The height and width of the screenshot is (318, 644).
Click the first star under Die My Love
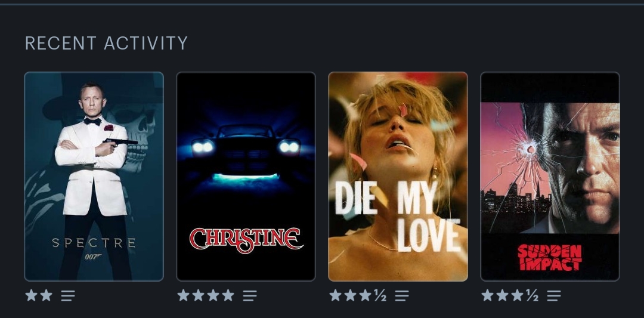tap(335, 295)
